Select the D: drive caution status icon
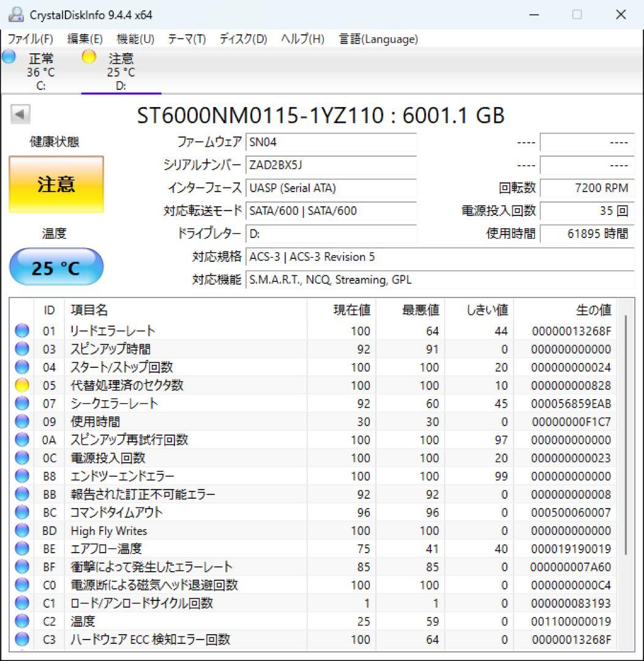Screen dimensions: 644x661 pyautogui.click(x=89, y=57)
